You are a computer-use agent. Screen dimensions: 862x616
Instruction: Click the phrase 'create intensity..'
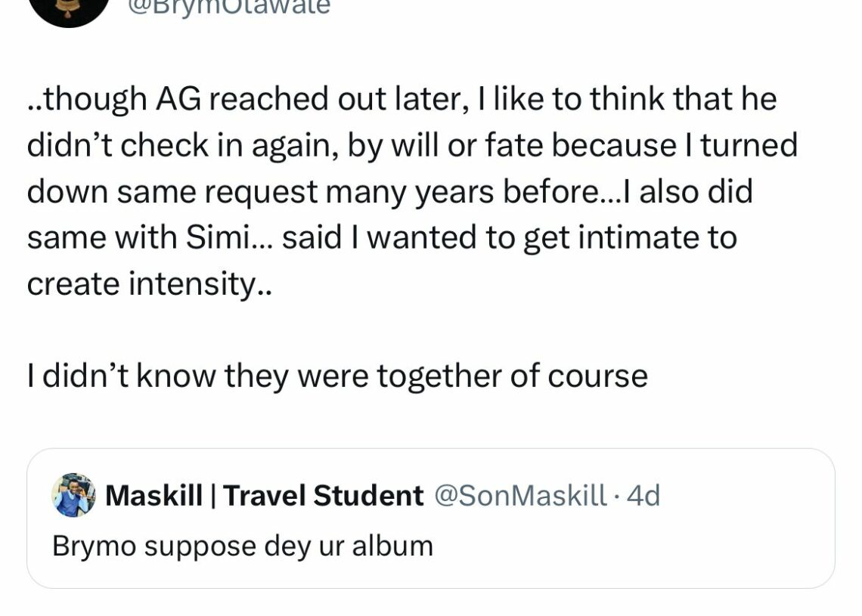click(149, 285)
